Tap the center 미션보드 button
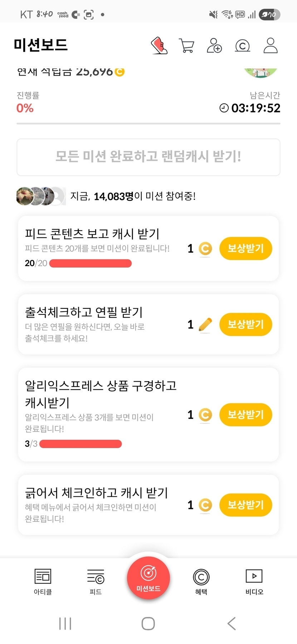The height and width of the screenshot is (644, 297). coord(148,577)
